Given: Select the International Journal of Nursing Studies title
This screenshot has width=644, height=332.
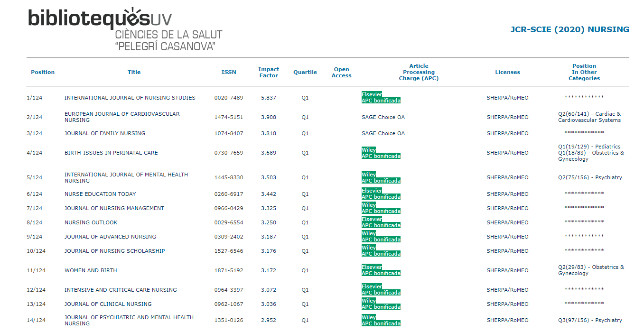Looking at the screenshot, I should pos(130,98).
